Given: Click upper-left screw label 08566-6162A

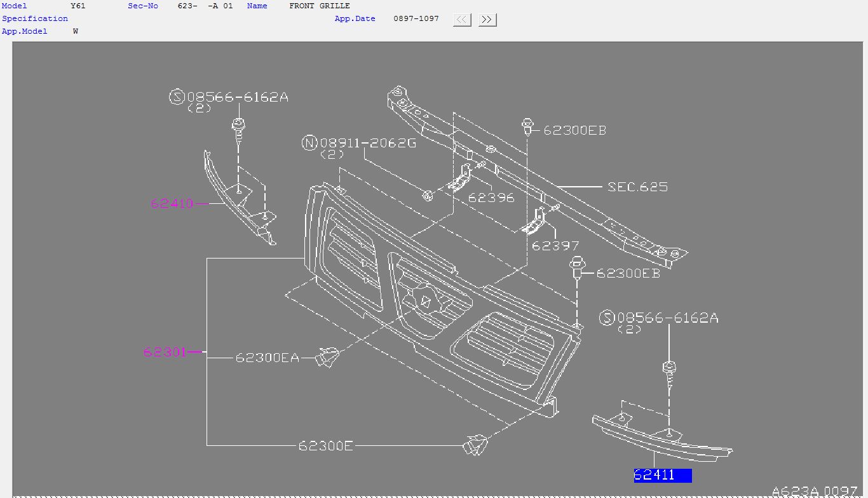Looking at the screenshot, I should tap(229, 97).
